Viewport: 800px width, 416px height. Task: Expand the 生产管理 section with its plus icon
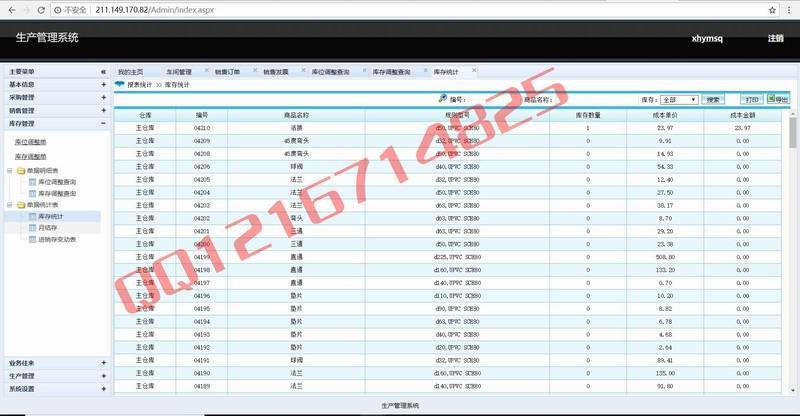point(104,376)
